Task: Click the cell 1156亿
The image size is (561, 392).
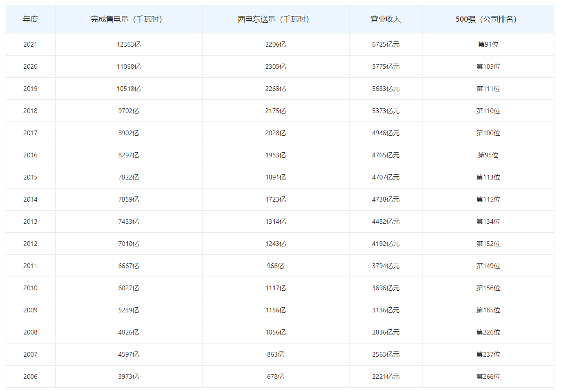Action: [x=276, y=311]
